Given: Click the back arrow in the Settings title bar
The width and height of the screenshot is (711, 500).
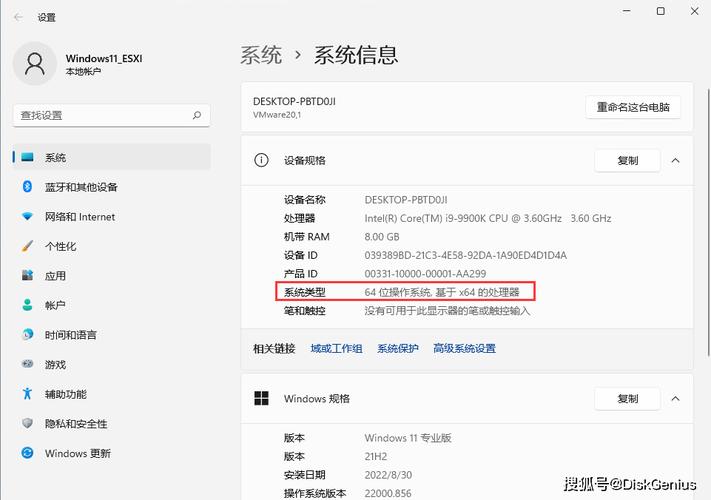Looking at the screenshot, I should pyautogui.click(x=18, y=17).
